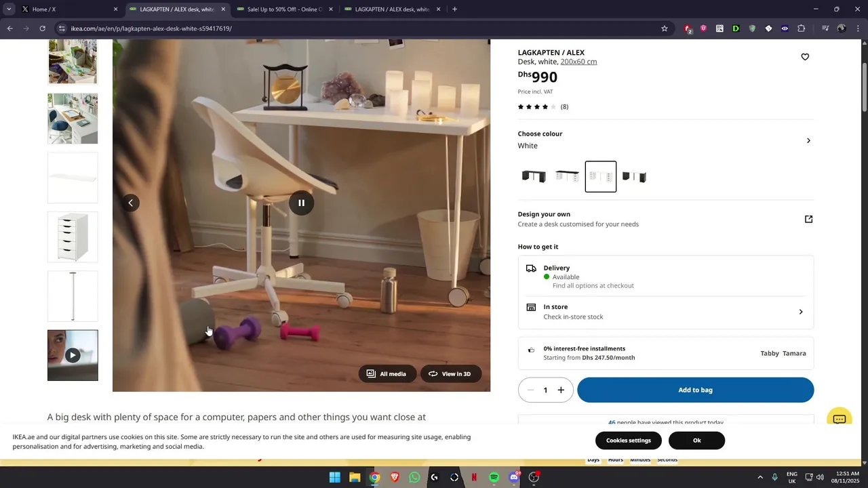Select the second desk colour variant swatch
Screen dimensions: 868x488
[x=567, y=176]
